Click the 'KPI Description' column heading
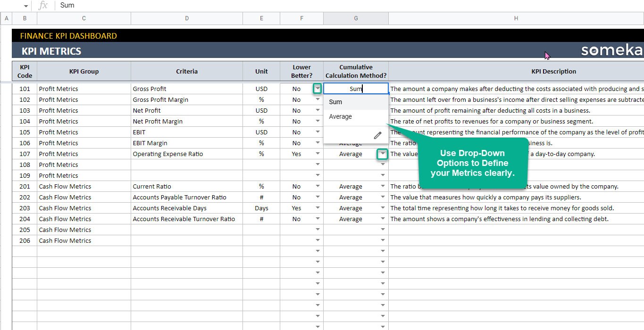The width and height of the screenshot is (644, 330). [554, 71]
